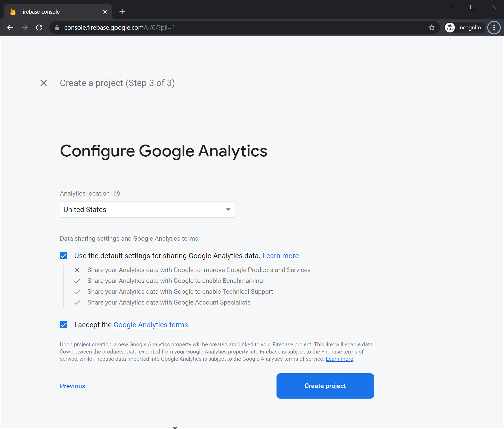Open the Analytics location dropdown
The image size is (504, 429).
coord(148,209)
